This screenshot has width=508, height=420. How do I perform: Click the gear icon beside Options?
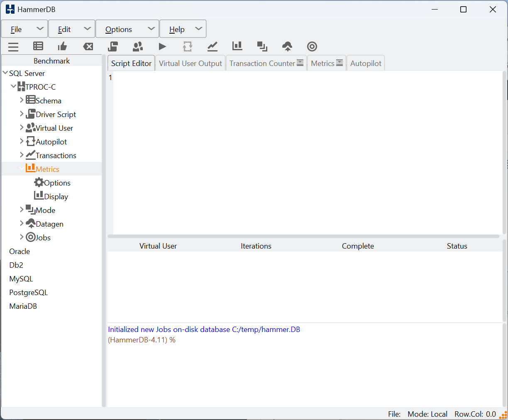(39, 182)
